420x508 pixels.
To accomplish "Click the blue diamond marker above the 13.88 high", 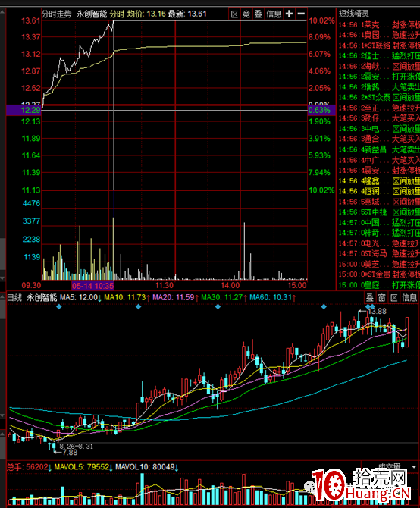I will click(x=370, y=306).
